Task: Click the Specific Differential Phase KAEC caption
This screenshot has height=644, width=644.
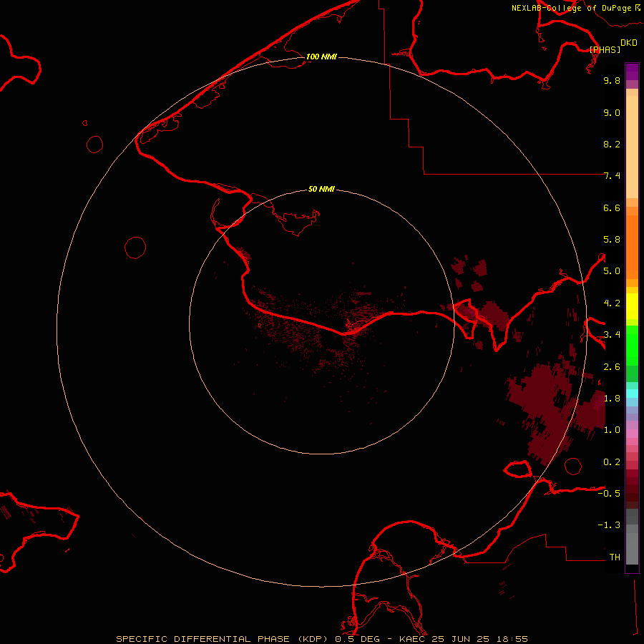Action: click(x=321, y=639)
